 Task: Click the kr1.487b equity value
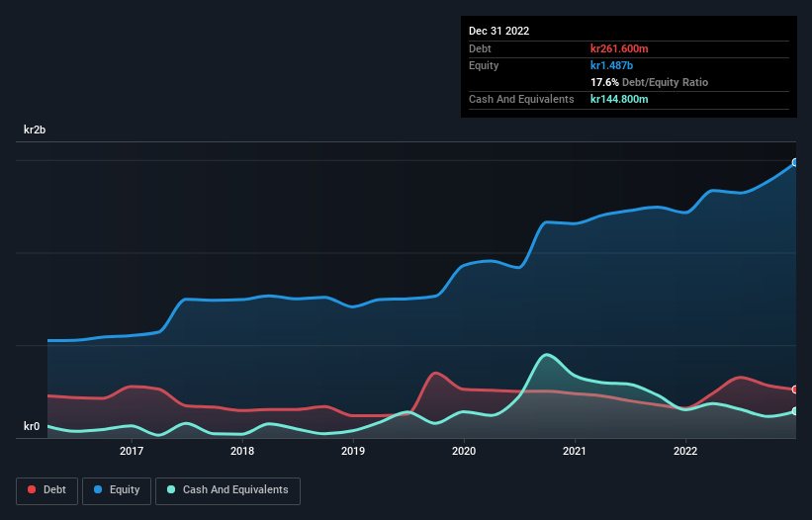coord(611,65)
